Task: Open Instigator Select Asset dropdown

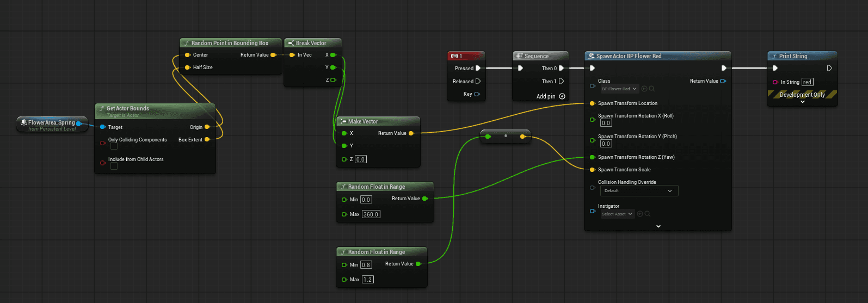Action: (x=617, y=214)
